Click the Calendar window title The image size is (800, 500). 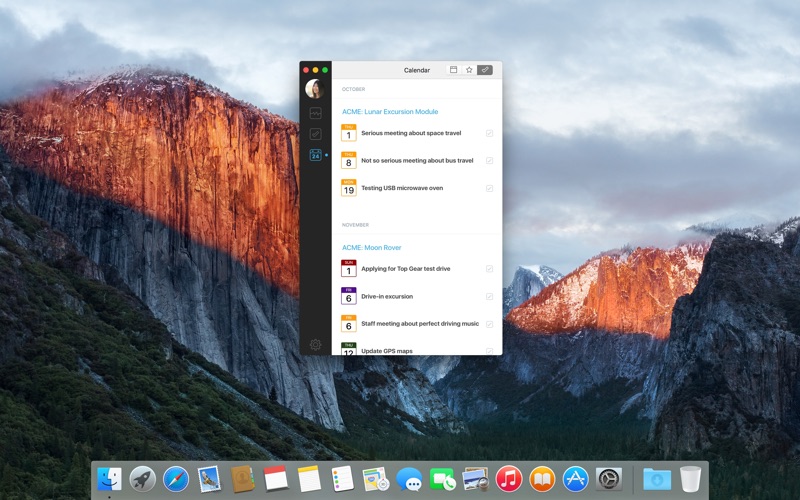[417, 70]
